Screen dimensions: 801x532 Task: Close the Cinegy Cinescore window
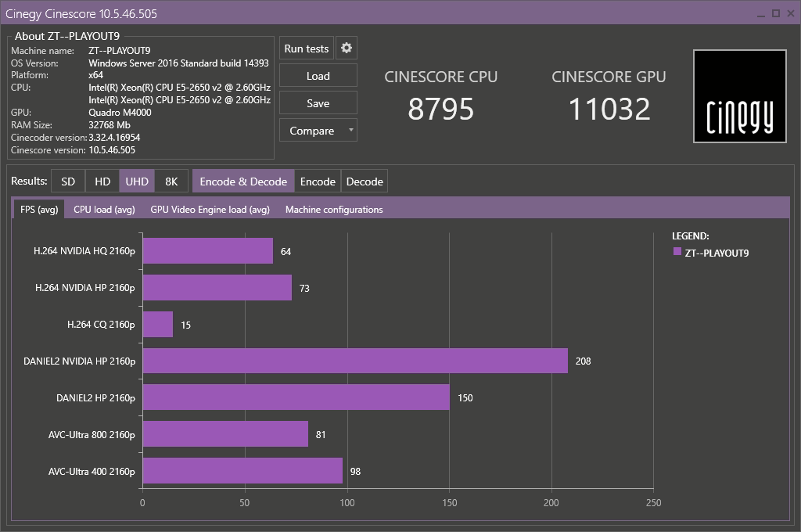pos(792,14)
